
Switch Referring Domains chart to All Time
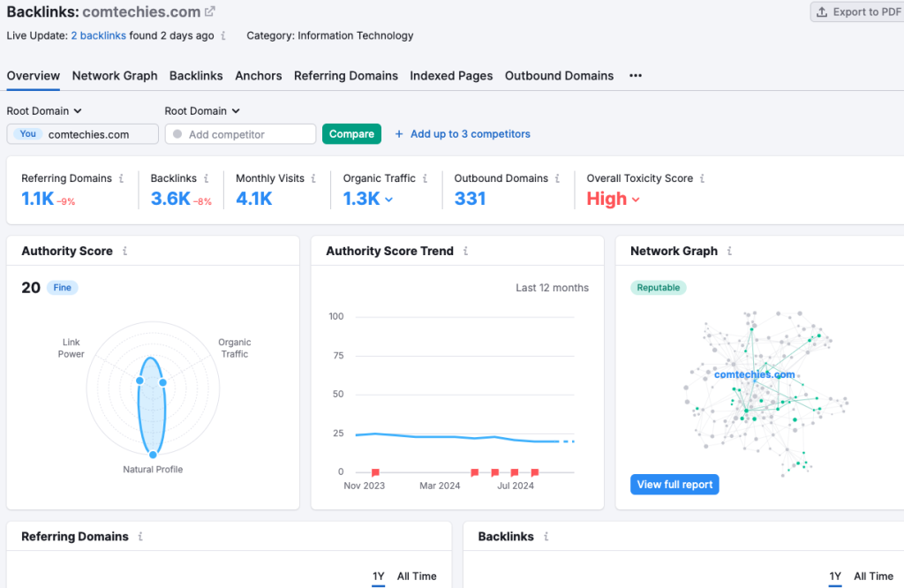(x=417, y=576)
